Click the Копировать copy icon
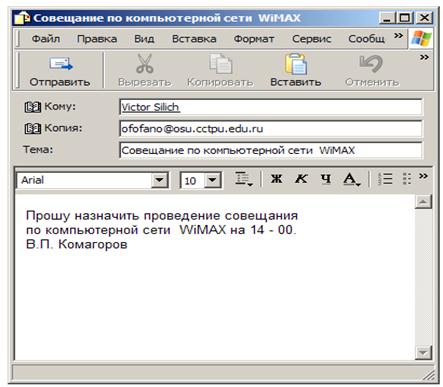 pyautogui.click(x=220, y=63)
